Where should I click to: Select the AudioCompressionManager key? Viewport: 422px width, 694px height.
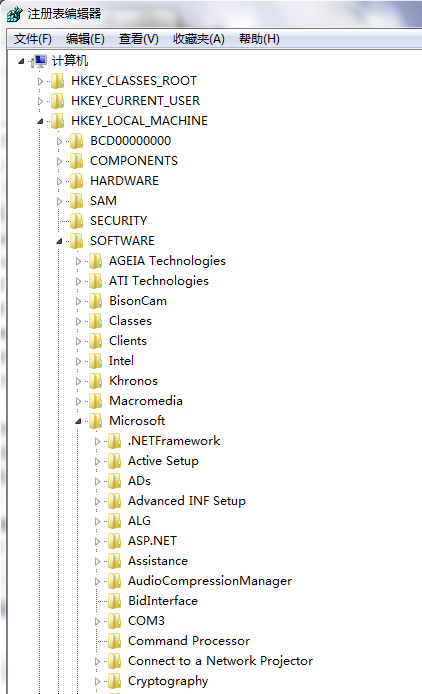(210, 581)
